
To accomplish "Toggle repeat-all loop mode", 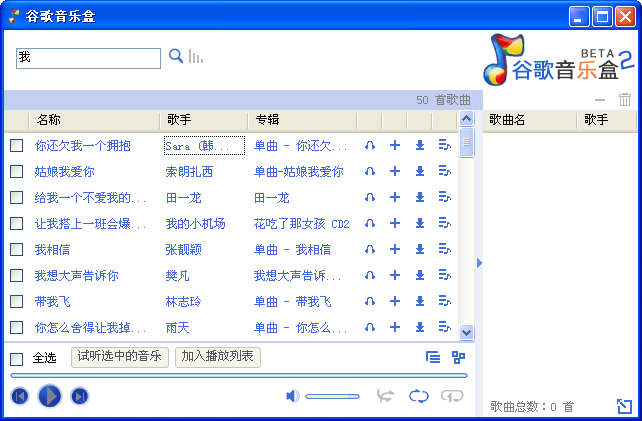I will pos(419,396).
